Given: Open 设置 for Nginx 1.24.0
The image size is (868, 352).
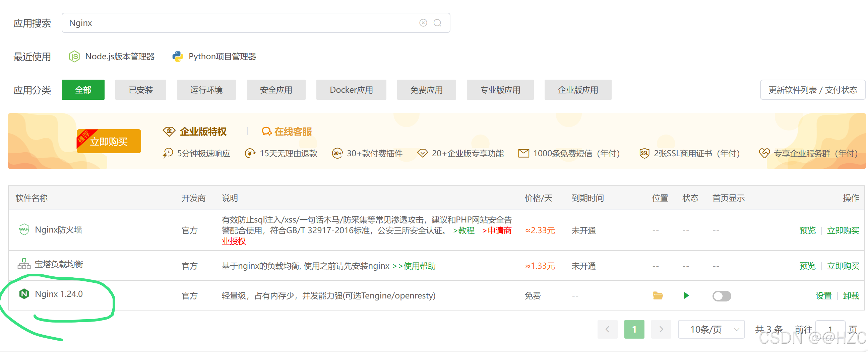Looking at the screenshot, I should tap(823, 296).
